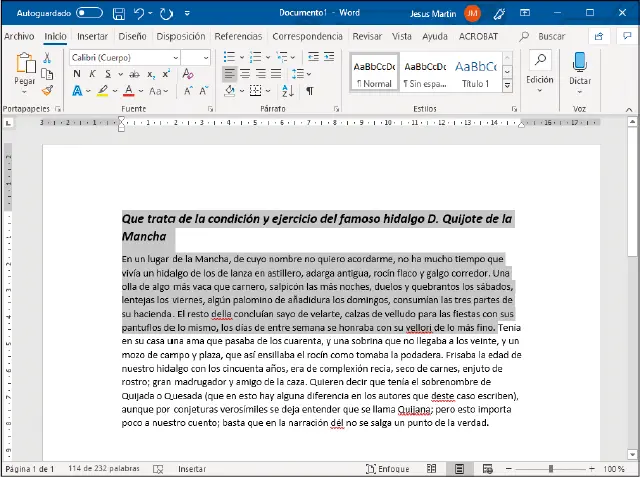Click the Enfoque button in status bar
640x477 pixels.
[x=388, y=468]
